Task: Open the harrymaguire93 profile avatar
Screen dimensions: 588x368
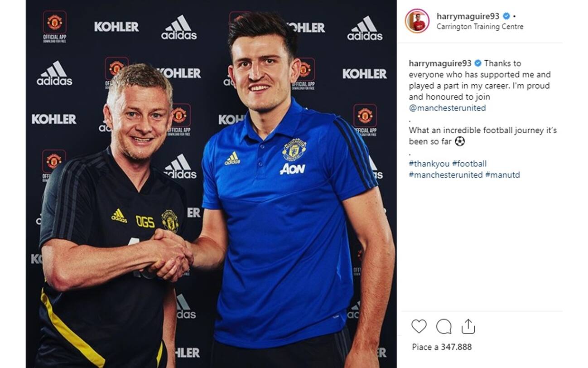Action: tap(417, 21)
